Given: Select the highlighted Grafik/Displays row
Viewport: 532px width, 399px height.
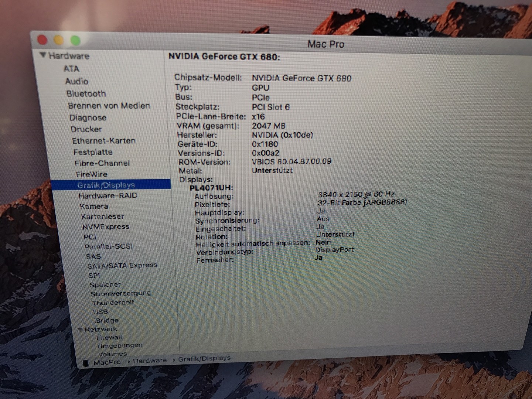Looking at the screenshot, I should coord(111,185).
